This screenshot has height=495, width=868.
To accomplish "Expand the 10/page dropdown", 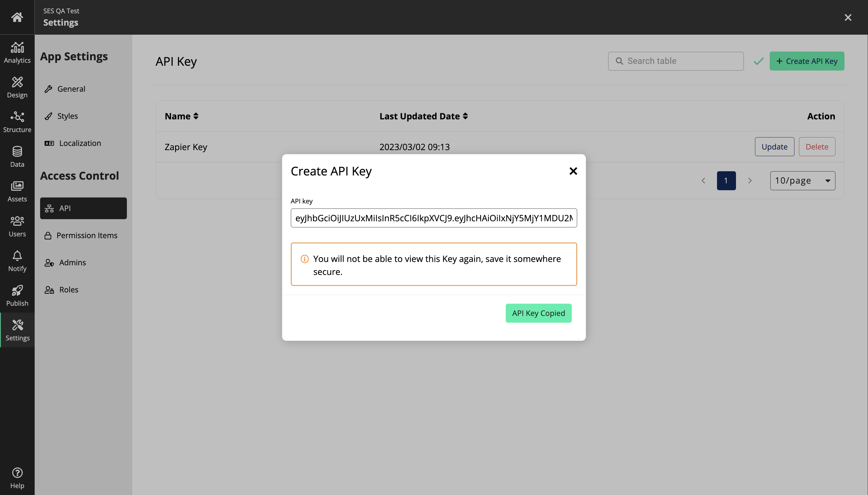I will pyautogui.click(x=802, y=181).
